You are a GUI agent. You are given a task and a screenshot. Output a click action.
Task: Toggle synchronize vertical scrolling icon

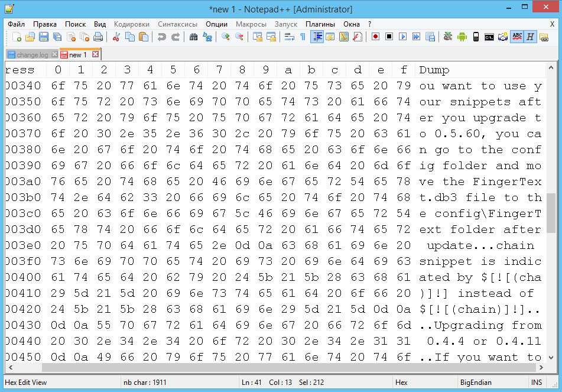257,37
